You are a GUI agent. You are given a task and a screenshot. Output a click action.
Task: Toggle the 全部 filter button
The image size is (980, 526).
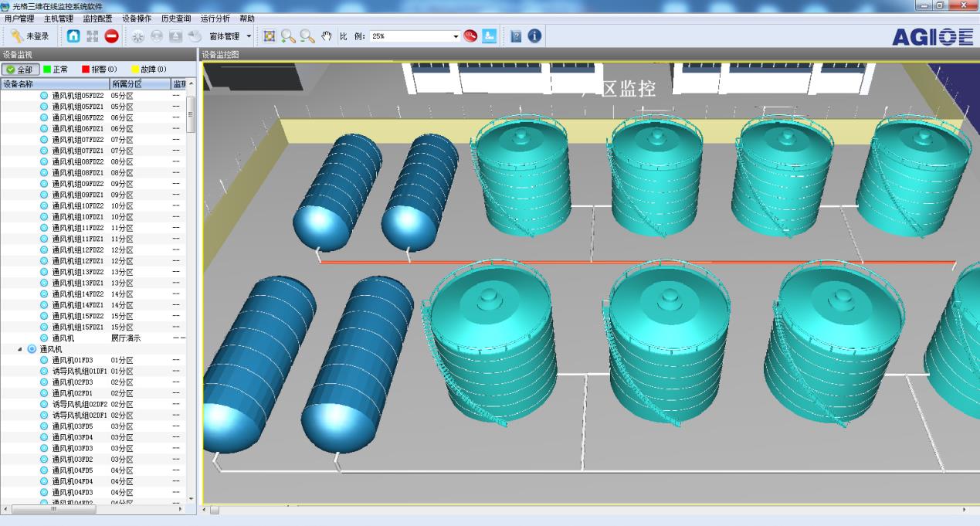pos(21,70)
